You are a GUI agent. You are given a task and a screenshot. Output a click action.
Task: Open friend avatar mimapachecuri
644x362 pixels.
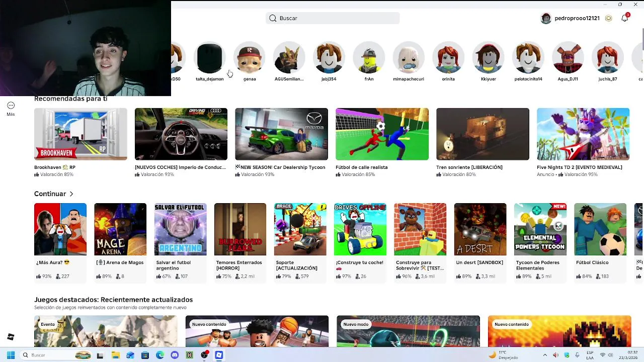point(409,58)
